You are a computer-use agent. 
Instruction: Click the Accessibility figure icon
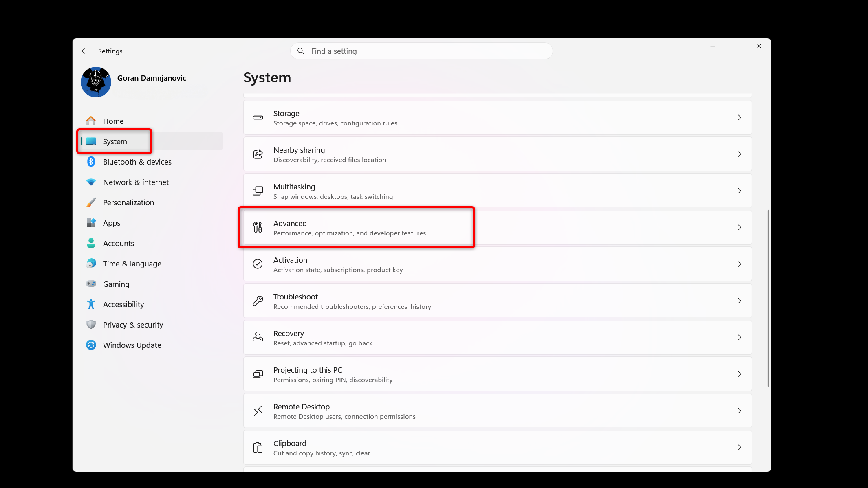[91, 304]
